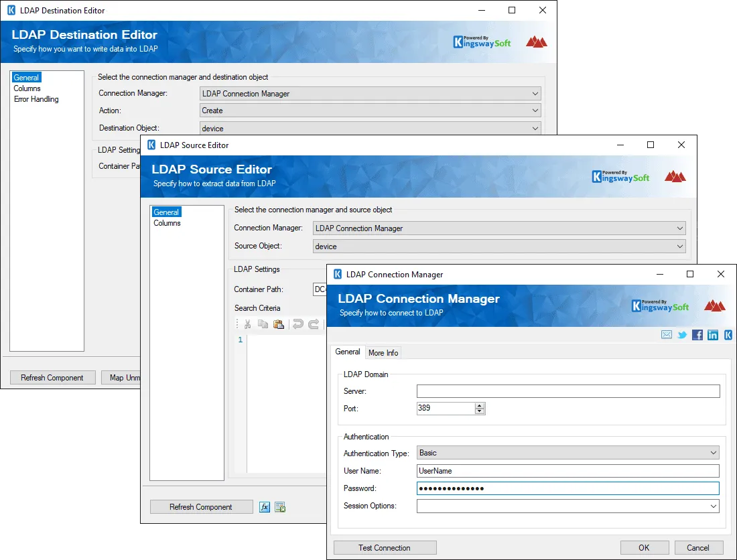This screenshot has height=560, width=737.
Task: Open the Destination Object dropdown
Action: pyautogui.click(x=371, y=128)
